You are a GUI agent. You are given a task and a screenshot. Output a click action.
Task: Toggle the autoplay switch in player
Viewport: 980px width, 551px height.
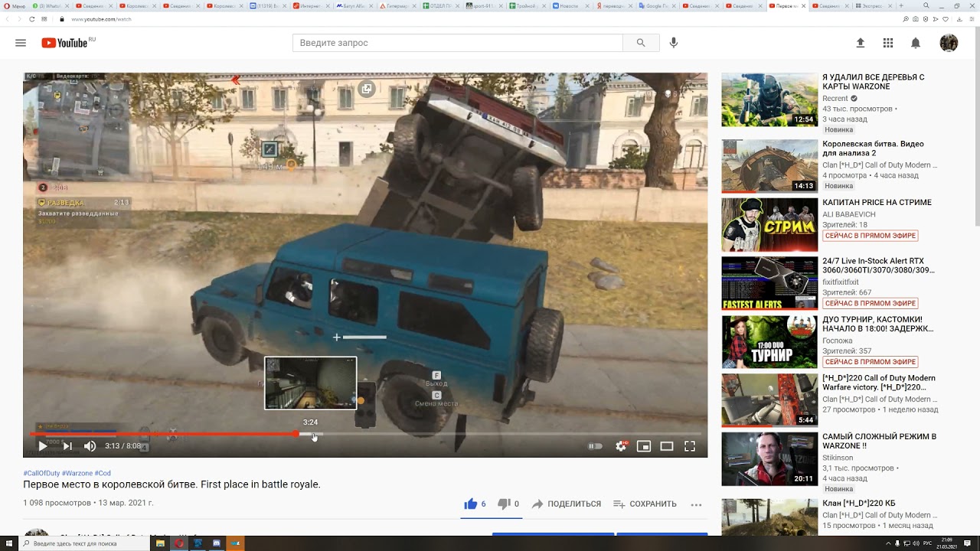(x=595, y=446)
